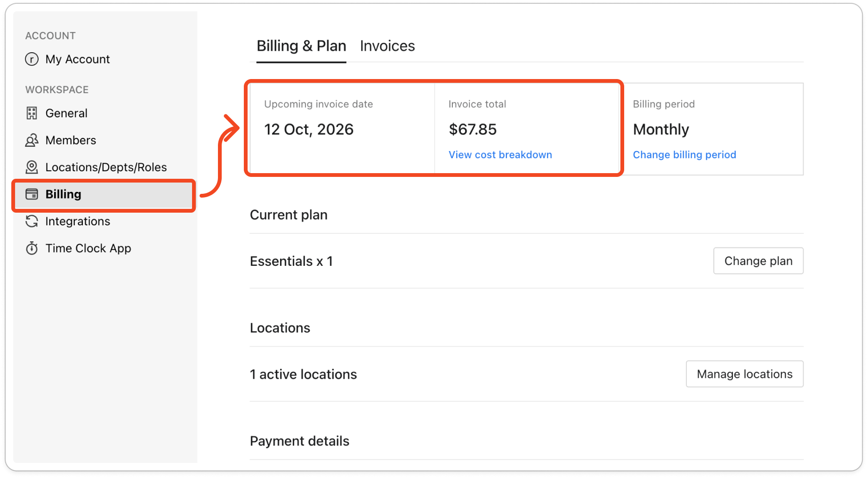
Task: Click the My Account avatar icon
Action: (32, 59)
